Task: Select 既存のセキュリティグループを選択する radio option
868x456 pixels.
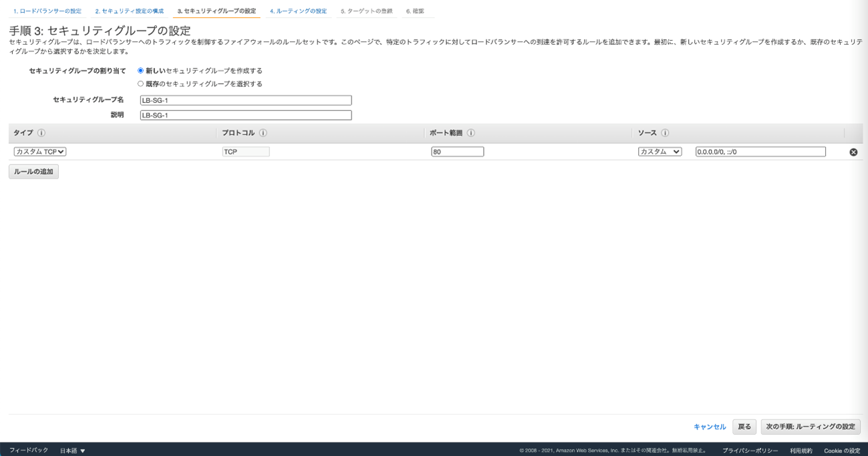Action: pyautogui.click(x=141, y=84)
